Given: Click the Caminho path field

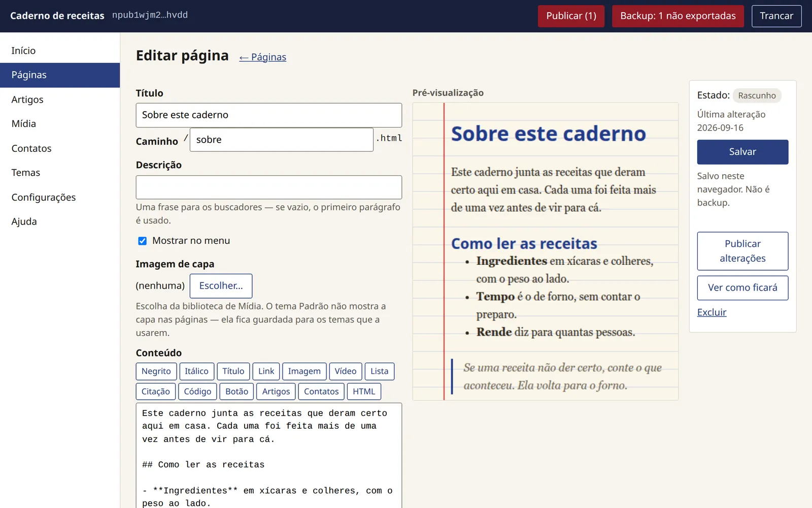Looking at the screenshot, I should (x=281, y=140).
